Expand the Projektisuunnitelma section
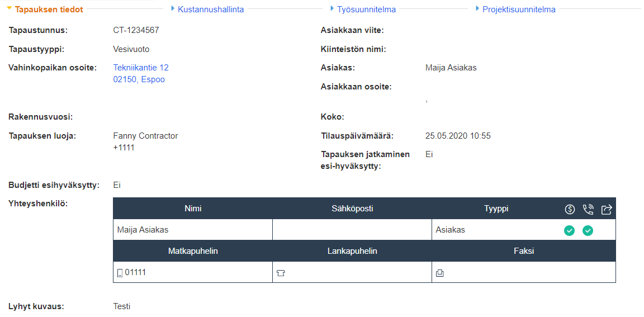This screenshot has height=317, width=644. 518,10
